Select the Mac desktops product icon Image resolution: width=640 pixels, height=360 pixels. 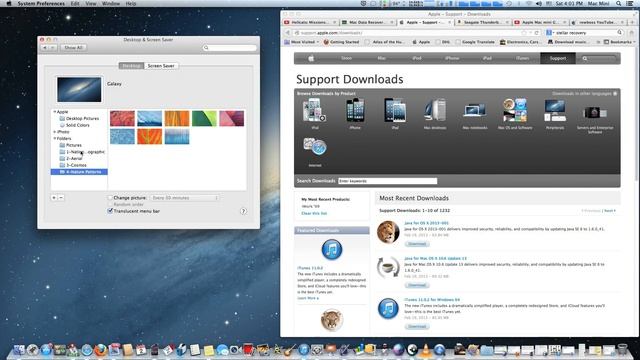(x=435, y=110)
